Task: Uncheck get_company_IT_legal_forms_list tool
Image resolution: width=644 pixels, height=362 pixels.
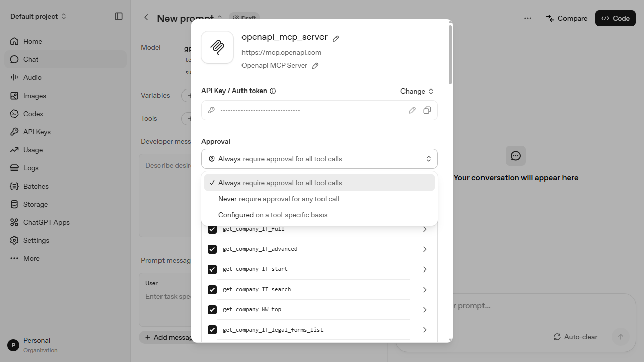Action: pyautogui.click(x=212, y=330)
